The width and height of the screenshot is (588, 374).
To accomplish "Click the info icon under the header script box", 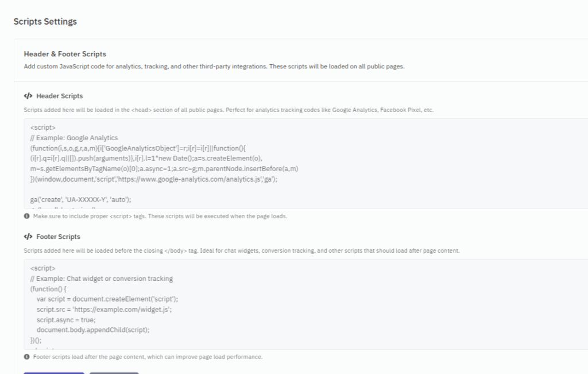I will coord(27,217).
